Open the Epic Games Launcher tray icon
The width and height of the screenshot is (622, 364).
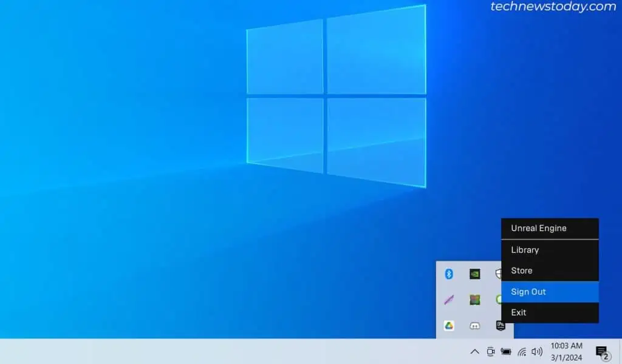[501, 326]
